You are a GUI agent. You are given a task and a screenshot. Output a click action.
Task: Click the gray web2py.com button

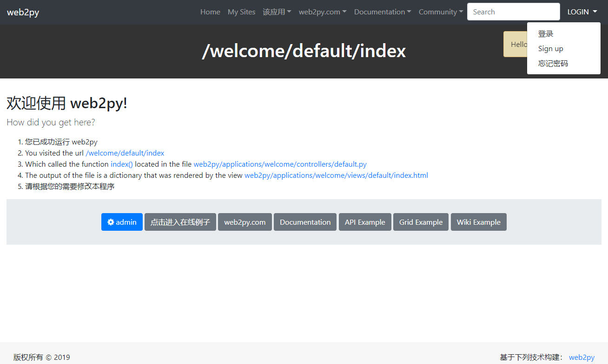pyautogui.click(x=245, y=222)
